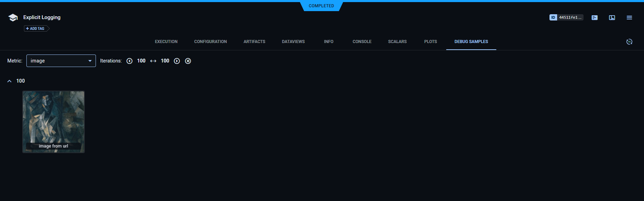644x201 pixels.
Task: Select the Execution tab
Action: tap(166, 42)
